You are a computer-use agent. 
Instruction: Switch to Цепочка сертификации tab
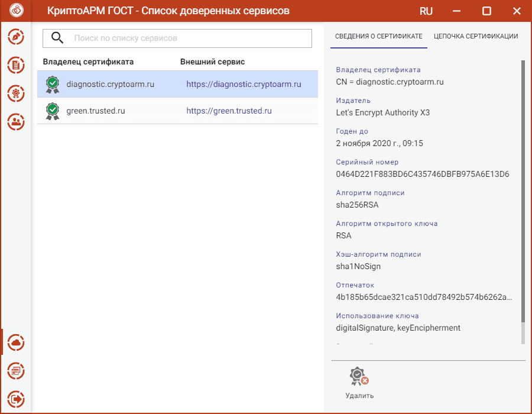tap(476, 36)
